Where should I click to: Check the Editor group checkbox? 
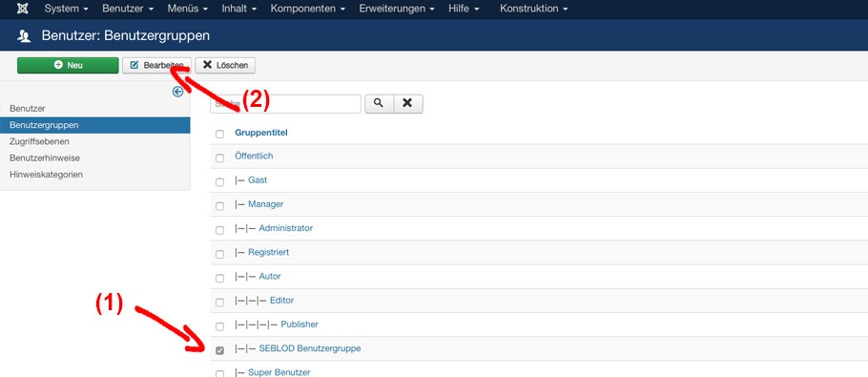219,303
